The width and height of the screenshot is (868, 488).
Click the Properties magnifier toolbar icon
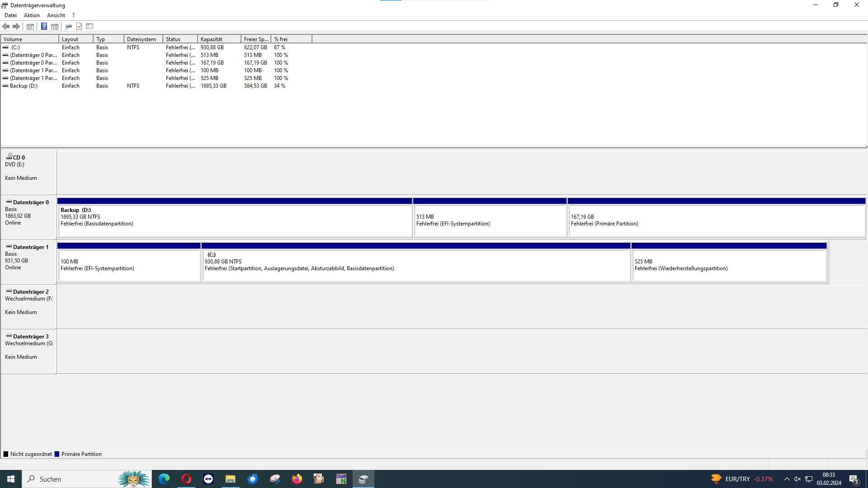68,26
